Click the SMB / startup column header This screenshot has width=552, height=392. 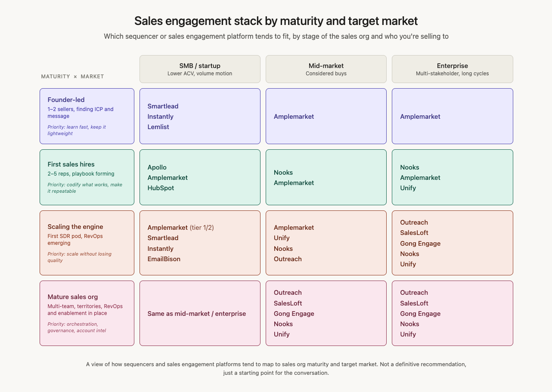[200, 69]
